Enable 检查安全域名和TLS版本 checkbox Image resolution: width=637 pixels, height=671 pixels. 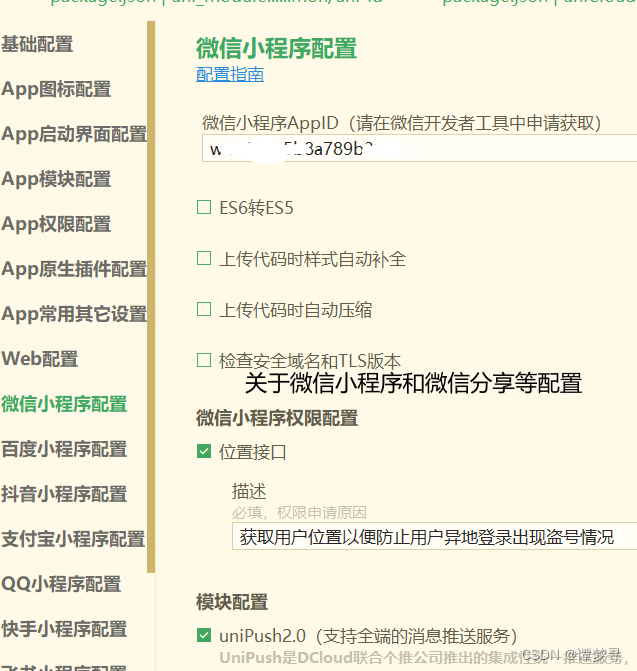pos(204,360)
